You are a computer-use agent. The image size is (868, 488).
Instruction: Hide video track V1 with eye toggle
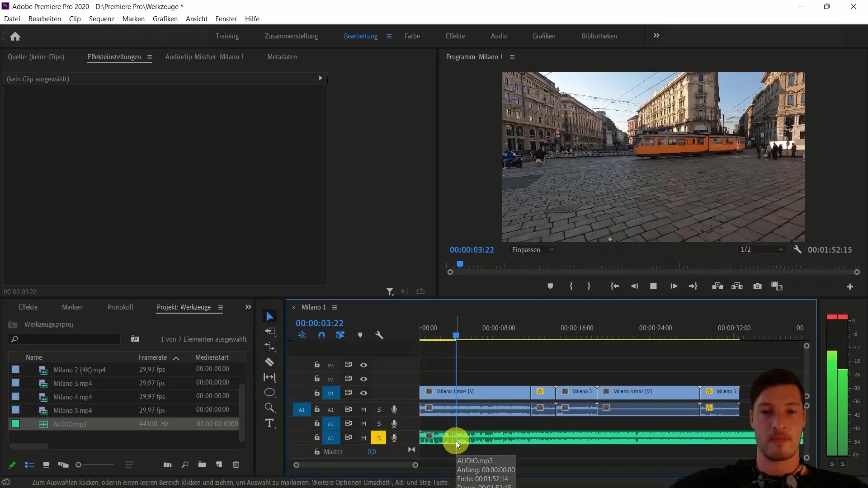tap(363, 393)
